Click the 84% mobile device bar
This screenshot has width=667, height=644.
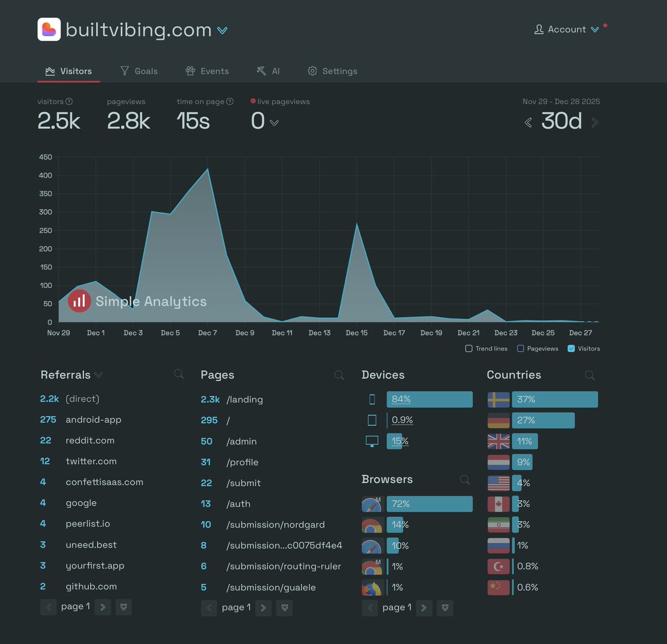point(430,400)
